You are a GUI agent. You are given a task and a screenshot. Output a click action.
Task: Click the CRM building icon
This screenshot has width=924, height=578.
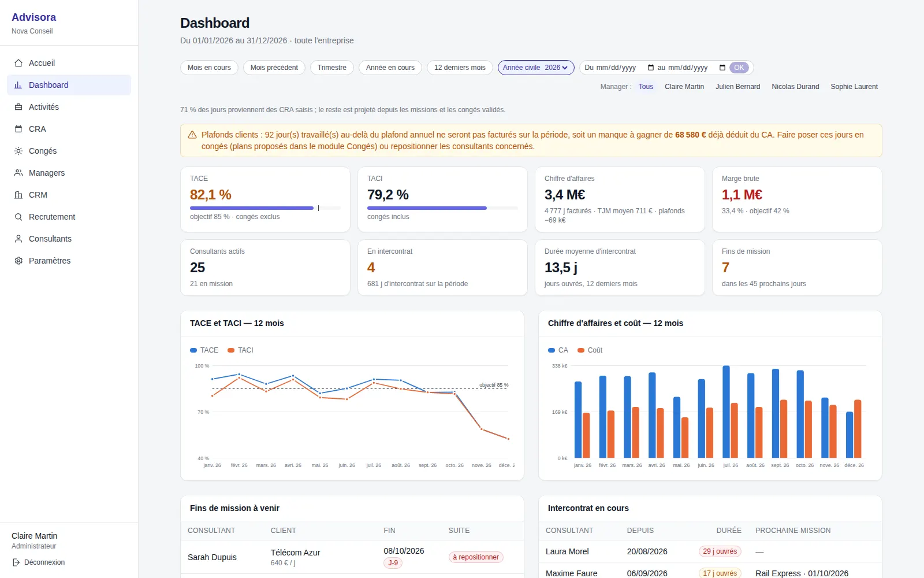(x=18, y=195)
